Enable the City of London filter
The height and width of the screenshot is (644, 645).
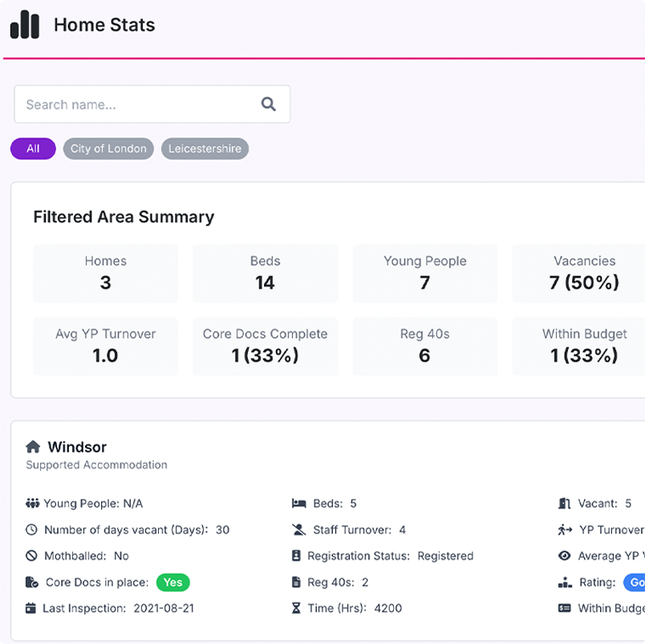108,148
